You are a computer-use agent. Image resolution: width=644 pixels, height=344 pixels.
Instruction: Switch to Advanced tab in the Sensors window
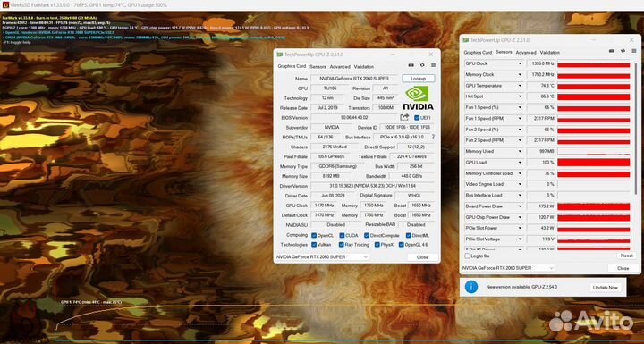click(x=526, y=53)
